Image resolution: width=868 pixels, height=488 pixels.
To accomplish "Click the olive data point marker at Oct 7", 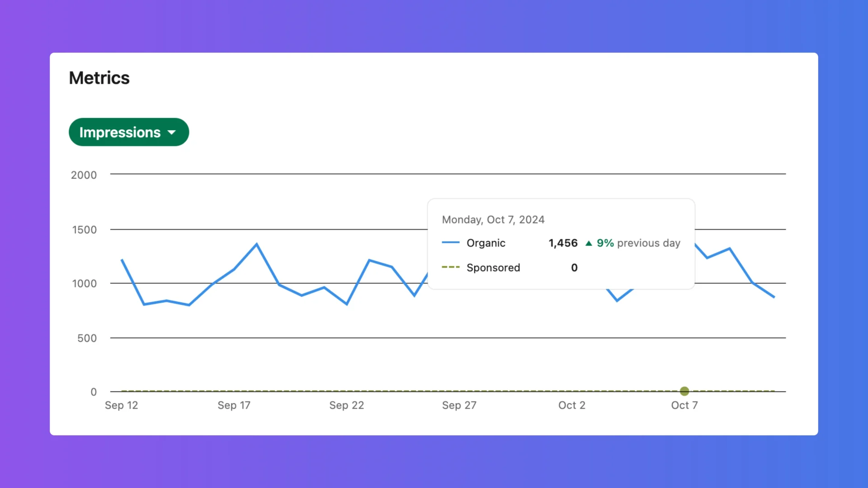I will 684,391.
